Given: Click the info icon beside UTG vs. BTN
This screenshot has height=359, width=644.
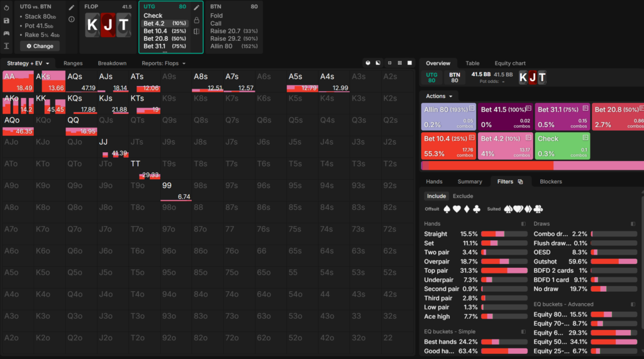Looking at the screenshot, I should pyautogui.click(x=71, y=19).
